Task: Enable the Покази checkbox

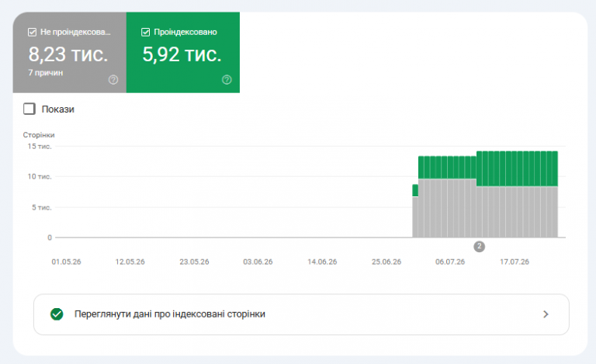Action: [x=29, y=109]
